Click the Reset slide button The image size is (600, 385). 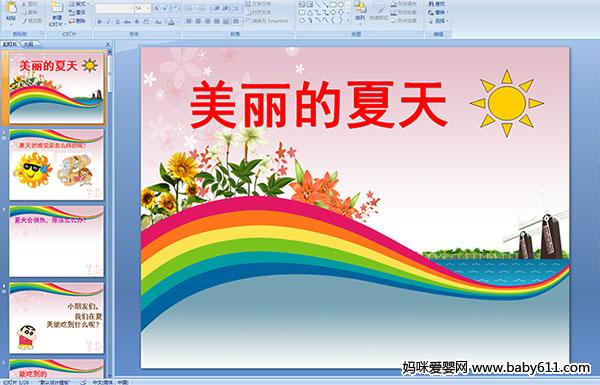tap(77, 12)
